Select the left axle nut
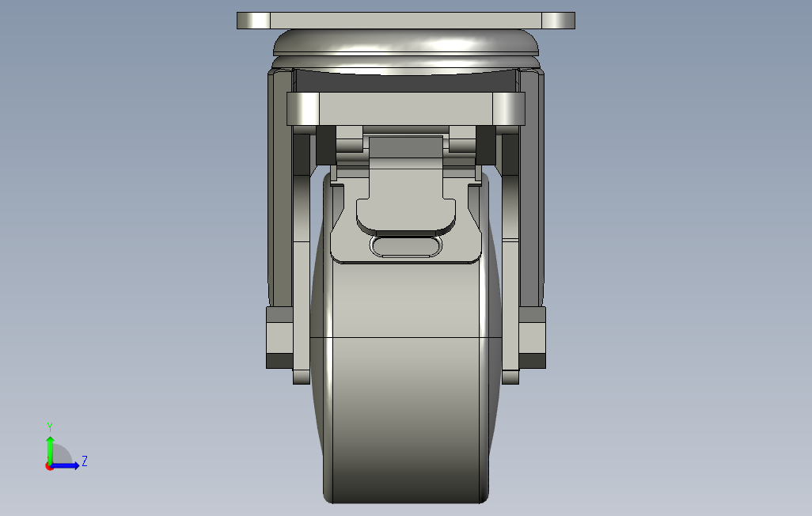Viewport: 812px width, 516px height. pyautogui.click(x=279, y=337)
